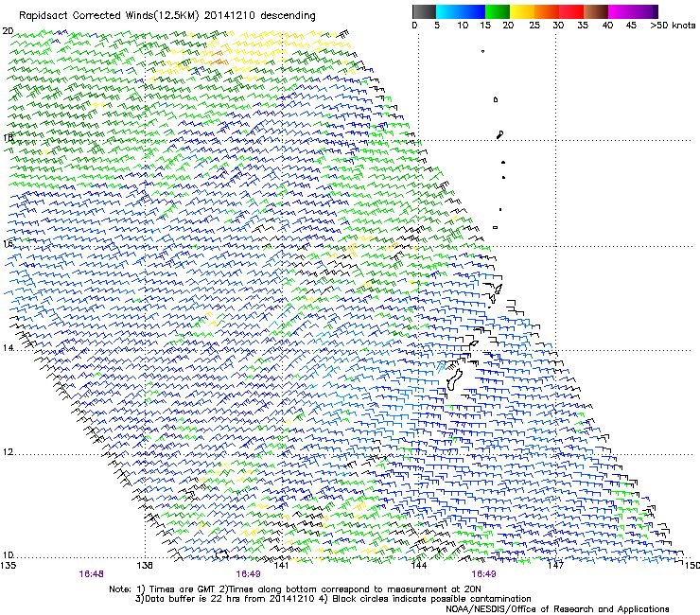Click the latitude label '18'
The width and height of the screenshot is (700, 615).
tap(8, 137)
